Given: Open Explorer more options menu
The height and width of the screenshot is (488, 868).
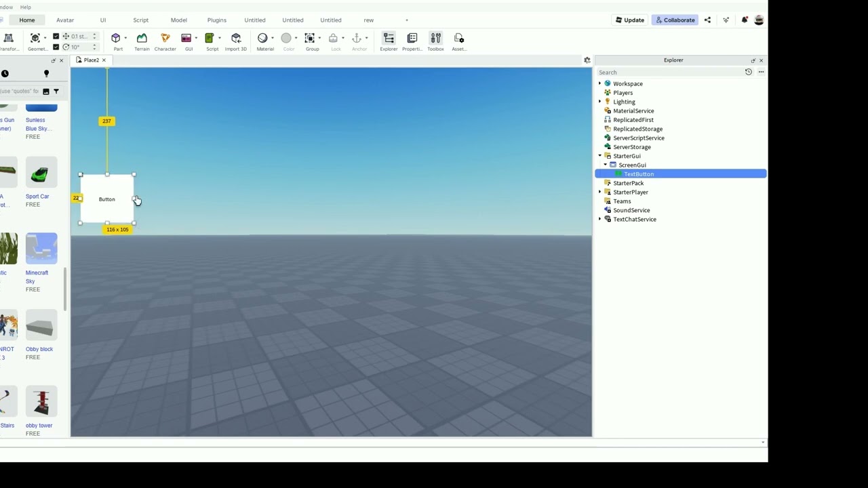Looking at the screenshot, I should click(x=761, y=72).
